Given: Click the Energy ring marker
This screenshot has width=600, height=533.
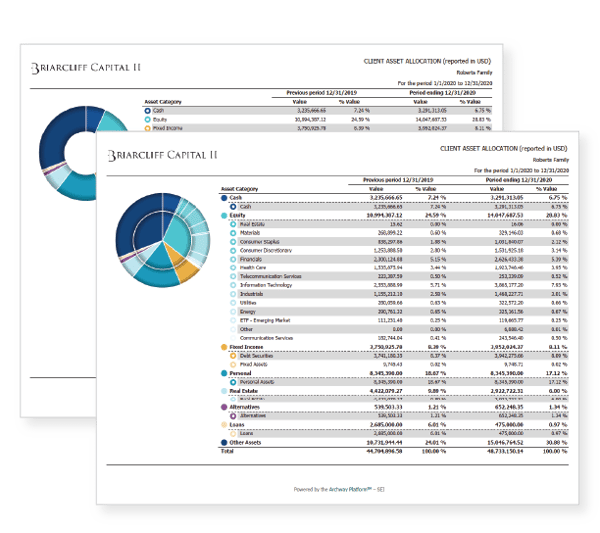Looking at the screenshot, I should coord(233,311).
